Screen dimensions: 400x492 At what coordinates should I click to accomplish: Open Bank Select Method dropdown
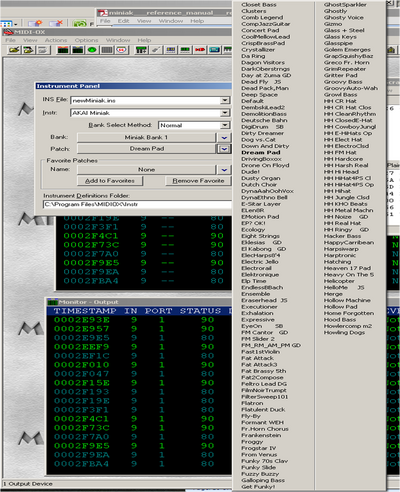coord(225,125)
